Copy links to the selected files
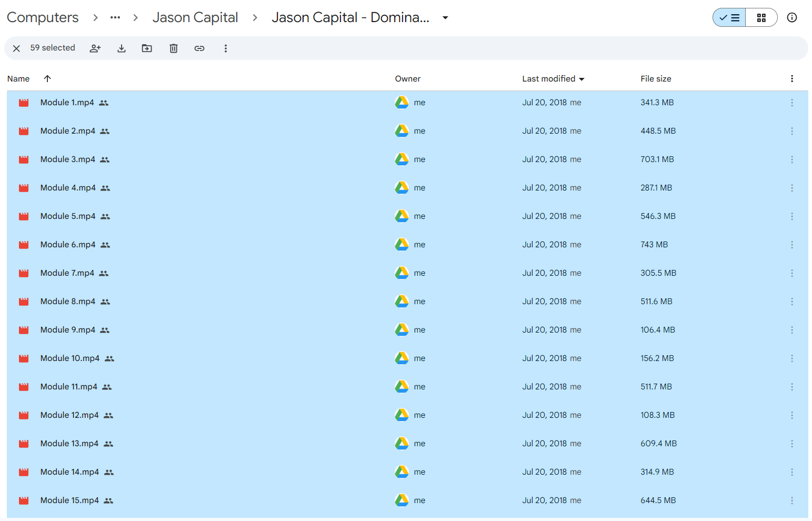Image resolution: width=812 pixels, height=521 pixels. tap(199, 48)
